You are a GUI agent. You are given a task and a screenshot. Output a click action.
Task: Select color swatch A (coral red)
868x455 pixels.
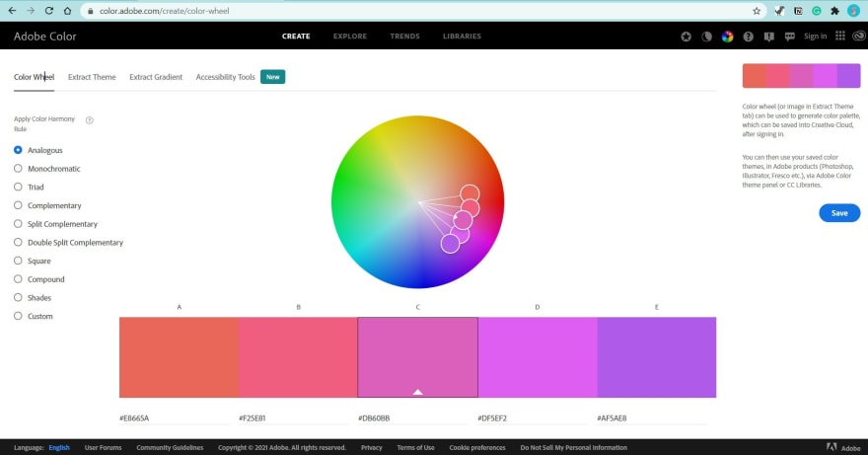[179, 357]
